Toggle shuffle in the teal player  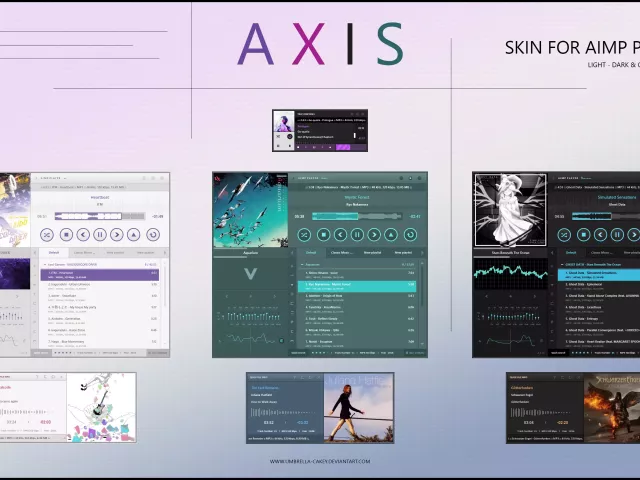(304, 235)
